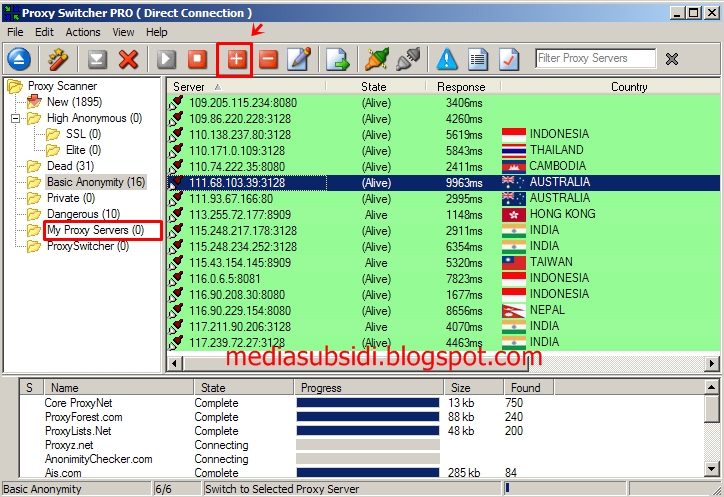
Task: Click the green plug connect icon
Action: coord(377,59)
